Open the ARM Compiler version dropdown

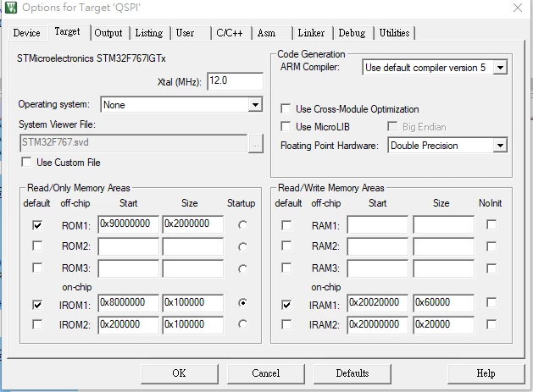[500, 67]
